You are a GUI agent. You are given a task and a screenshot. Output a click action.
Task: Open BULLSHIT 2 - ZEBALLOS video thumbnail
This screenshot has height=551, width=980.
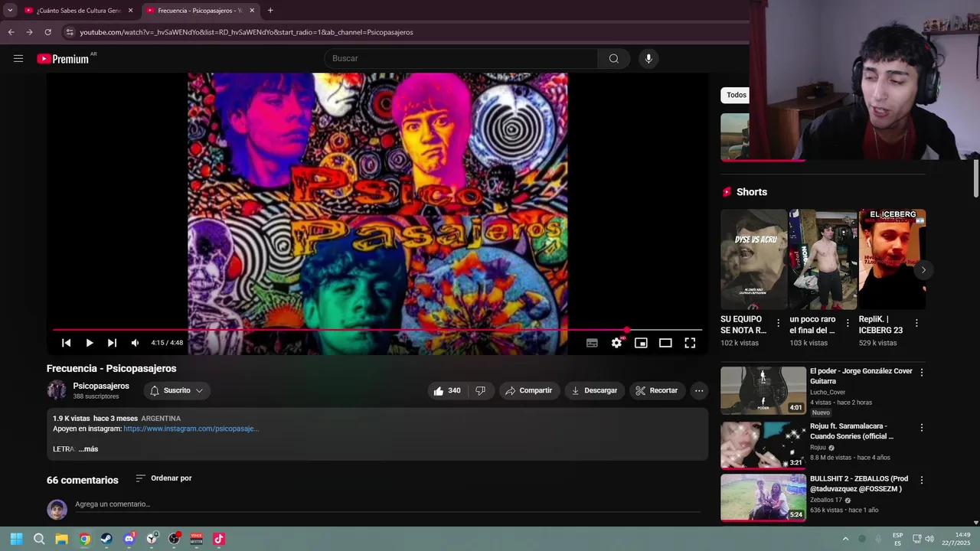point(763,497)
